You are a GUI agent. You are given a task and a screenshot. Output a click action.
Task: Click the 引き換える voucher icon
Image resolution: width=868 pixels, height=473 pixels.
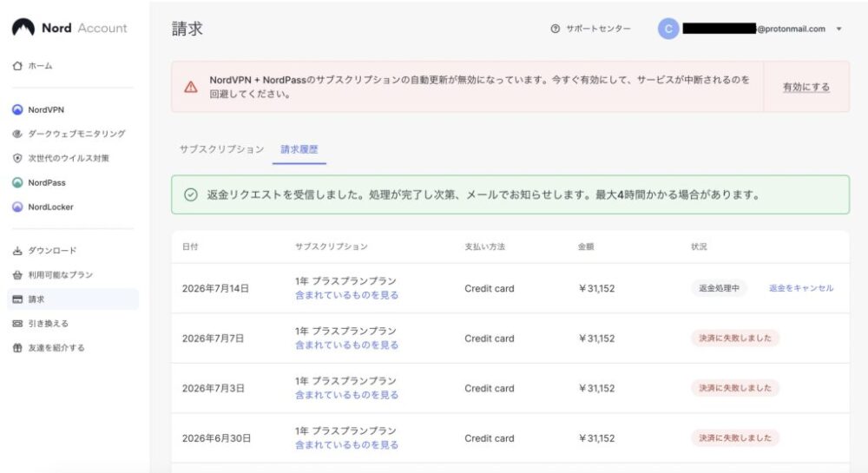coord(17,324)
